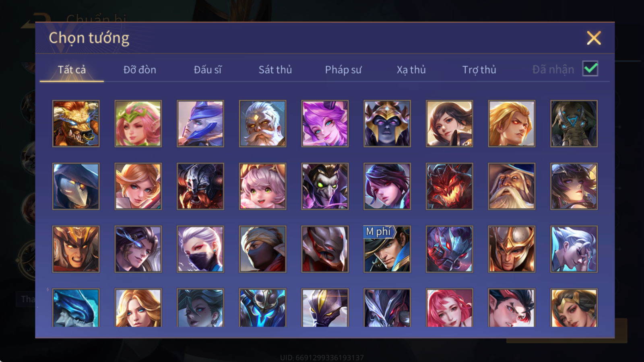The width and height of the screenshot is (644, 362).
Task: Open the Trợ thủ tab
Action: tap(479, 70)
